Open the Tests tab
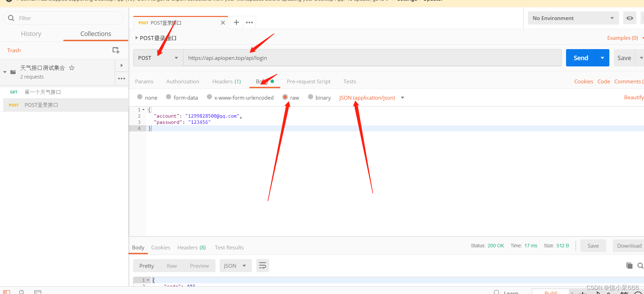The width and height of the screenshot is (644, 294). click(350, 82)
